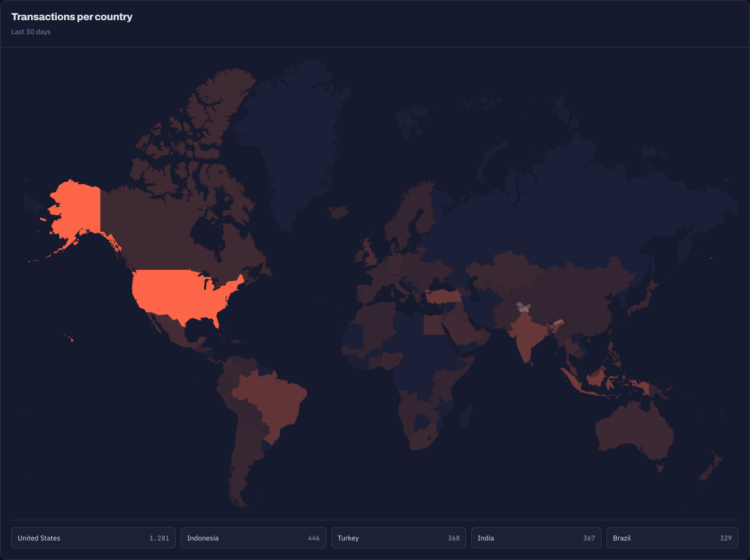The width and height of the screenshot is (750, 560).
Task: Select the India stat card
Action: click(x=536, y=538)
